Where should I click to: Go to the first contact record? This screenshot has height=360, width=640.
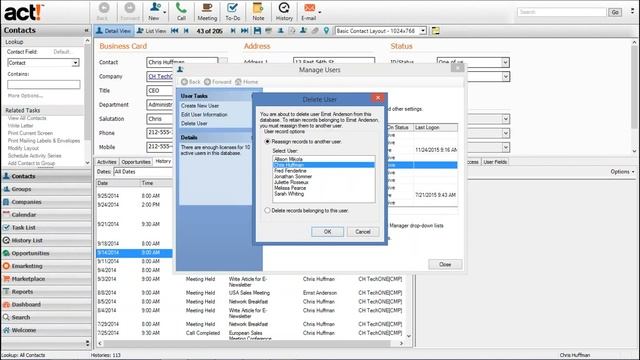pyautogui.click(x=175, y=31)
